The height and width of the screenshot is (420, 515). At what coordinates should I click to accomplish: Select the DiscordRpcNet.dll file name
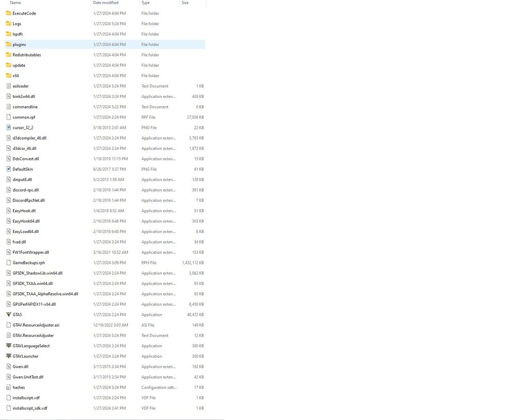point(28,200)
